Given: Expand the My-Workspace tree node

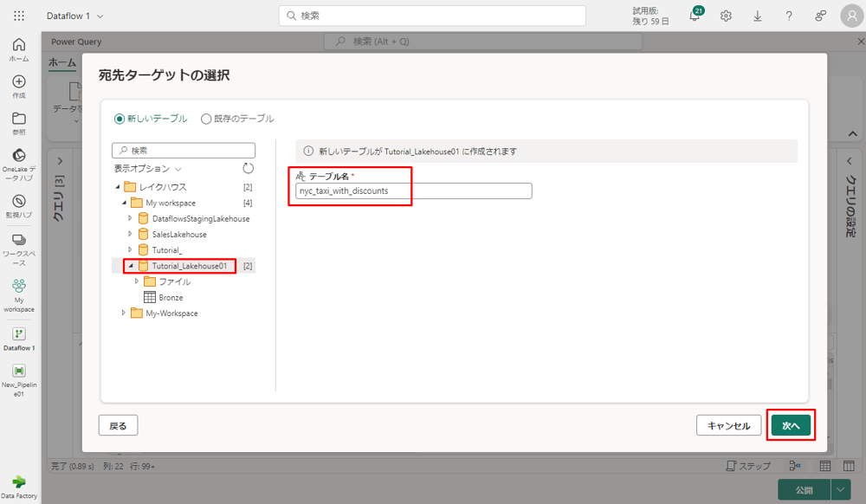Looking at the screenshot, I should click(x=124, y=313).
